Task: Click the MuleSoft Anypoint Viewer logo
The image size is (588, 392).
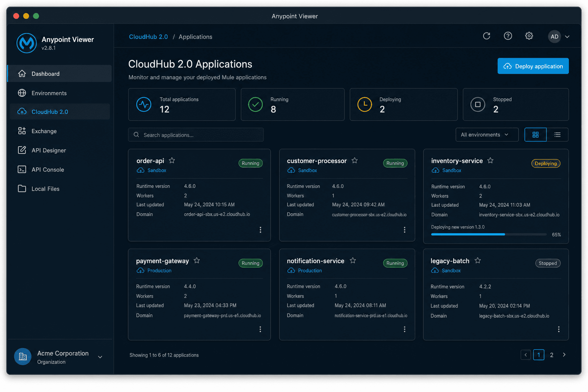Action: pos(27,43)
